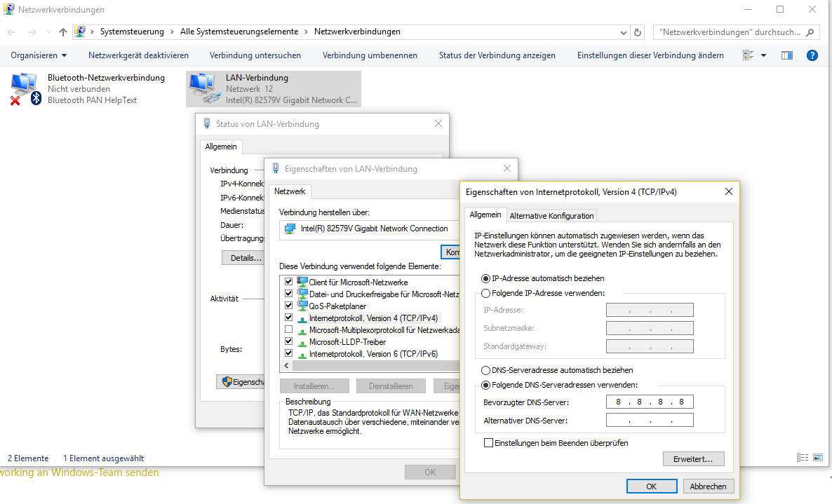The image size is (832, 504).
Task: Switch to large icons view in status bar
Action: click(x=817, y=458)
